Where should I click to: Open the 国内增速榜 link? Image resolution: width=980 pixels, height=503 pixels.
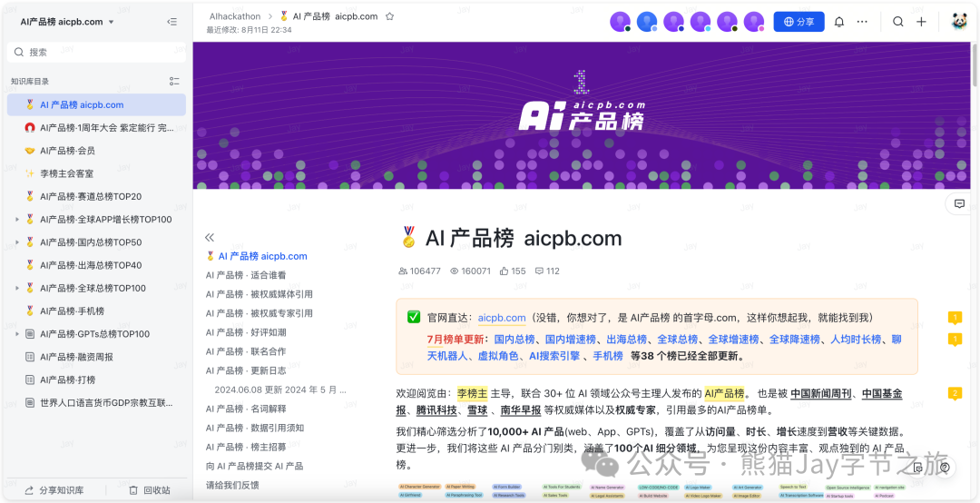(571, 339)
